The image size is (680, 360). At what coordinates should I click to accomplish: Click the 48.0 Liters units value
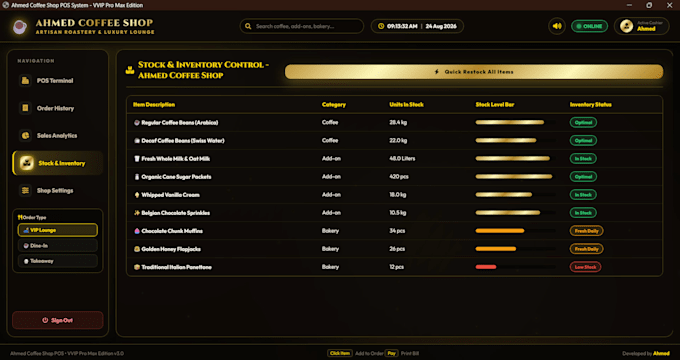[x=402, y=159]
